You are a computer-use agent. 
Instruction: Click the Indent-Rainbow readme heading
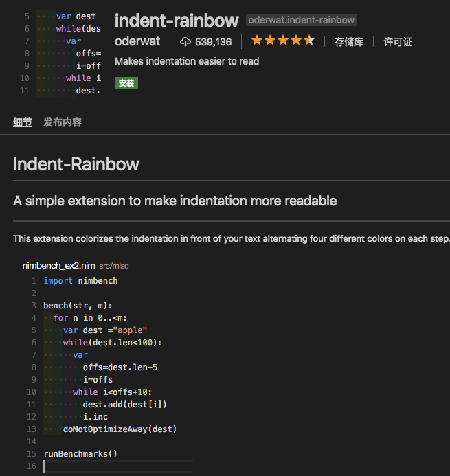pos(76,164)
